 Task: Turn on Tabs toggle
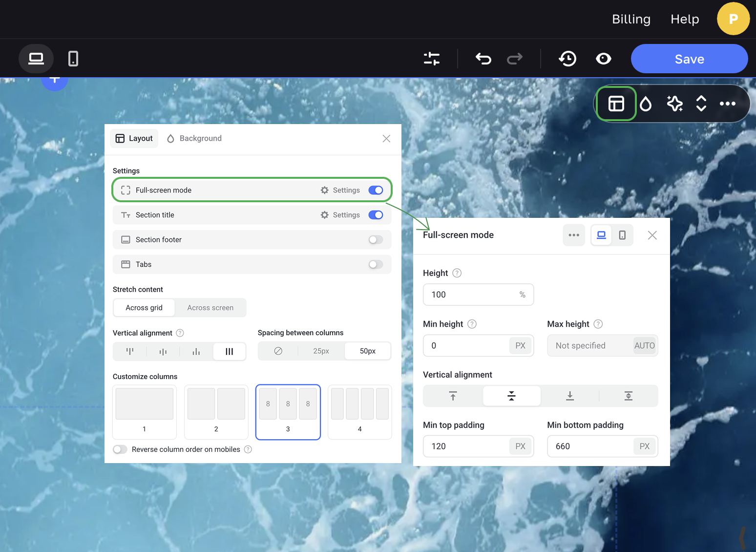(376, 264)
